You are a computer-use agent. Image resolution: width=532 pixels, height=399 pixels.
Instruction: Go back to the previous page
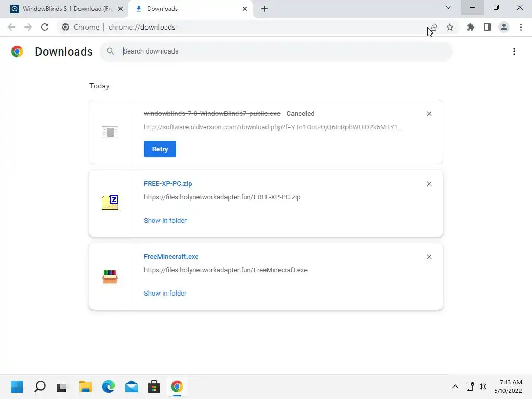pyautogui.click(x=11, y=27)
